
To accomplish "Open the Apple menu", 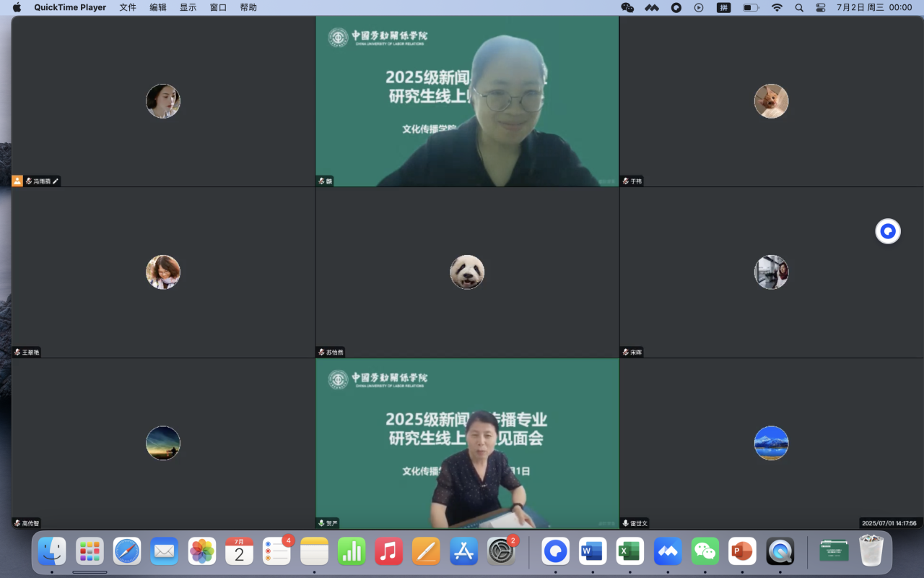I will click(17, 7).
